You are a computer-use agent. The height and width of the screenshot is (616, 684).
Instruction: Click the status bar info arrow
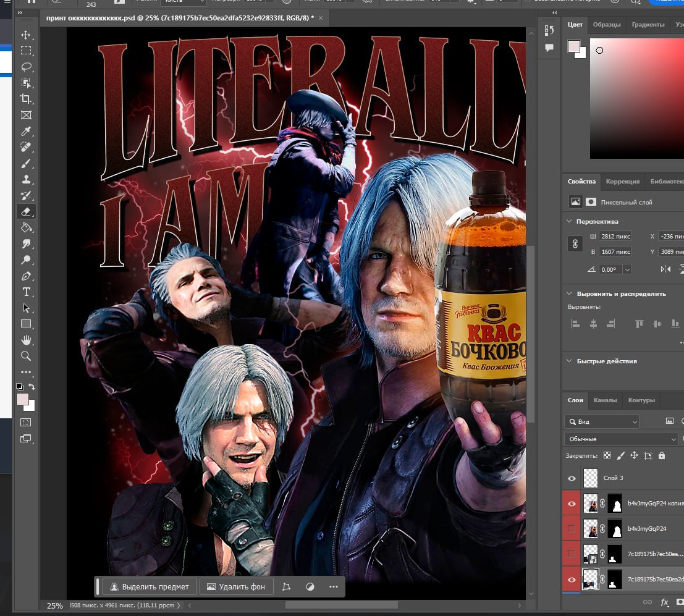click(179, 605)
